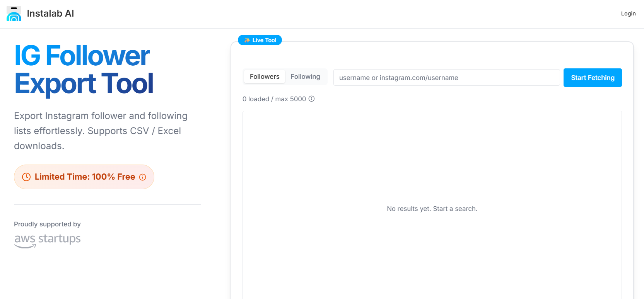Focus the username input field
The width and height of the screenshot is (644, 299).
tap(446, 78)
